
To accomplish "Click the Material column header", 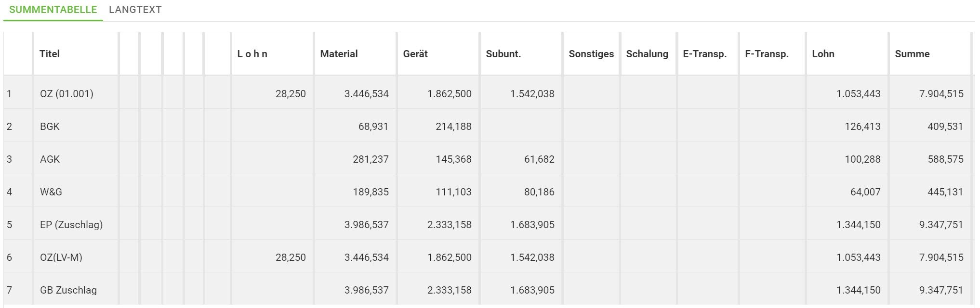I will click(x=339, y=54).
